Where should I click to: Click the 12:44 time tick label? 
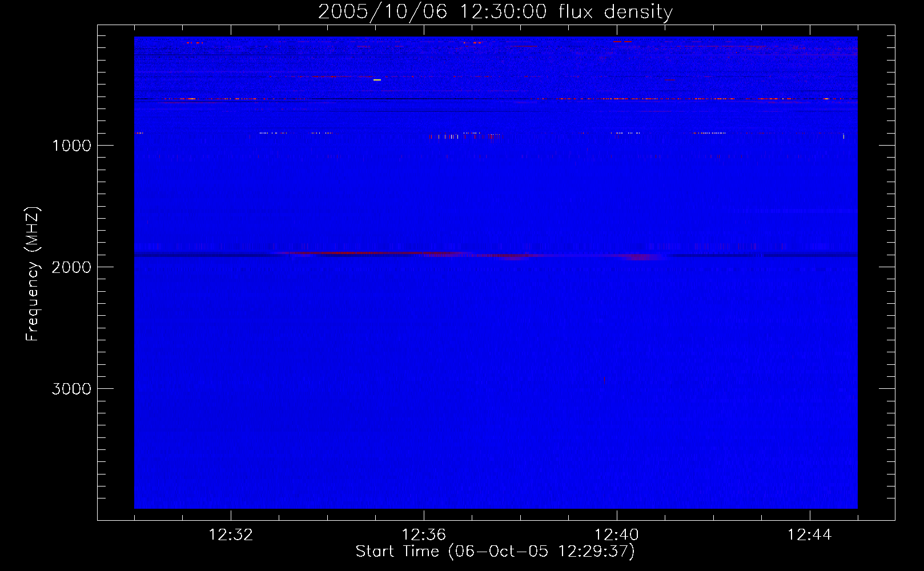pos(810,535)
